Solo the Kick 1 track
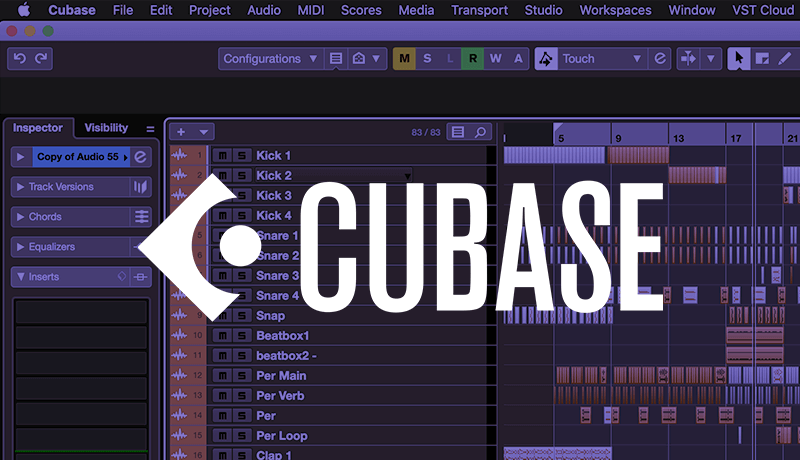This screenshot has width=800, height=460. [x=242, y=156]
